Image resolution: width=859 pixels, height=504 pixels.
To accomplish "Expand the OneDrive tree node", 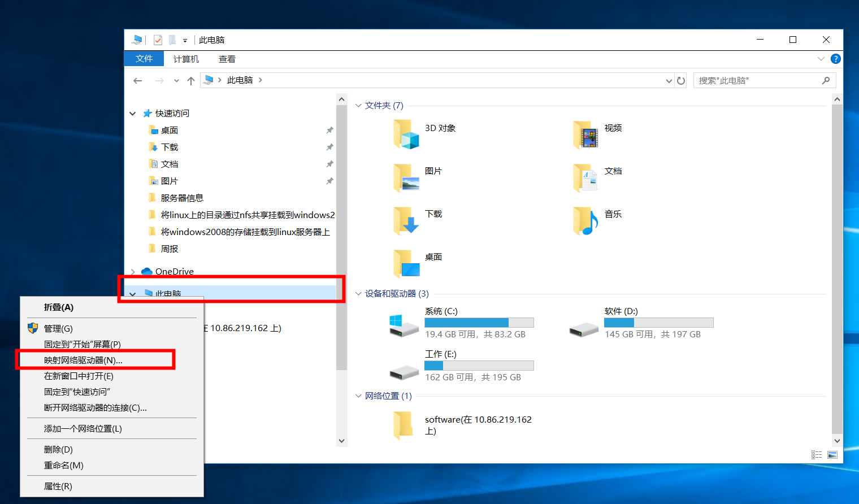I will (132, 271).
